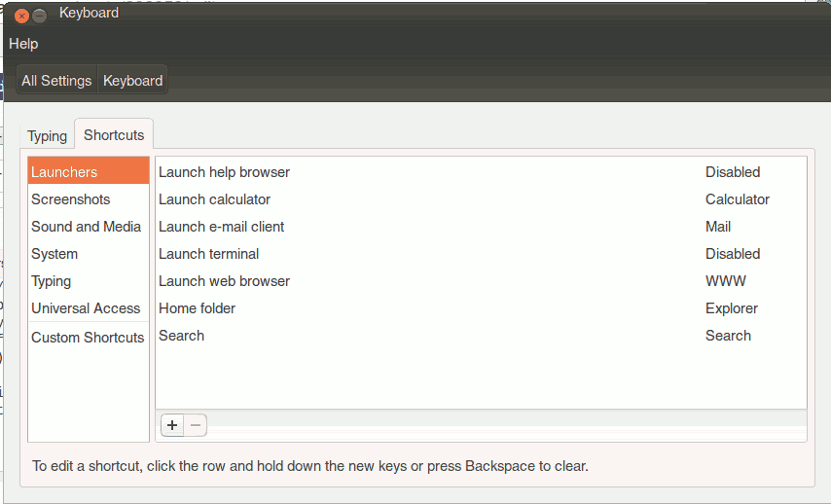Click the Keyboard breadcrumb button

(x=132, y=81)
